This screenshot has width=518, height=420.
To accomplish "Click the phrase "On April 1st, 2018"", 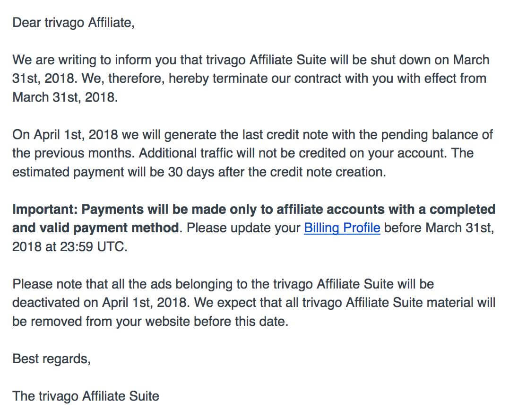I will pos(64,135).
